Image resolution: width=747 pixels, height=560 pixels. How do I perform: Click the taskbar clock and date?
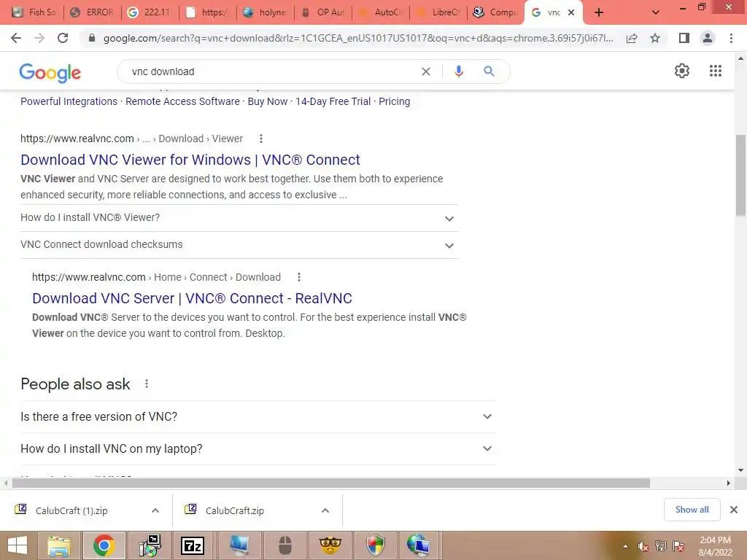coord(715,546)
